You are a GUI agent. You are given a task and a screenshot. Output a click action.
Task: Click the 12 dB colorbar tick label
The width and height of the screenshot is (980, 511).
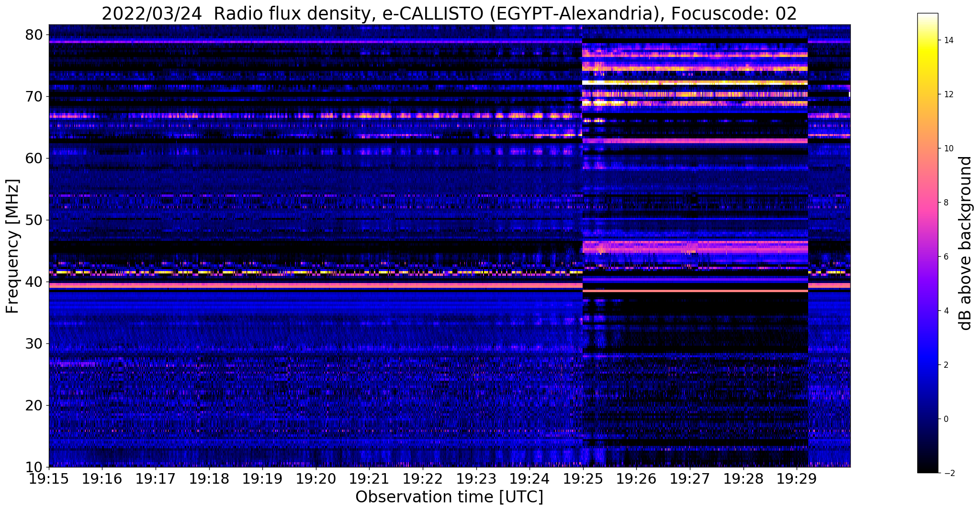(x=948, y=94)
